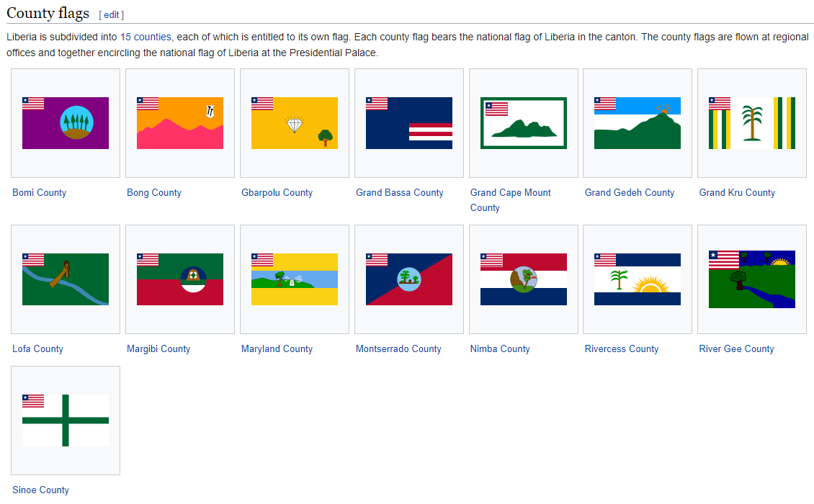Image resolution: width=814 pixels, height=504 pixels.
Task: View the Grand Cape Mount County flag
Action: [x=523, y=123]
